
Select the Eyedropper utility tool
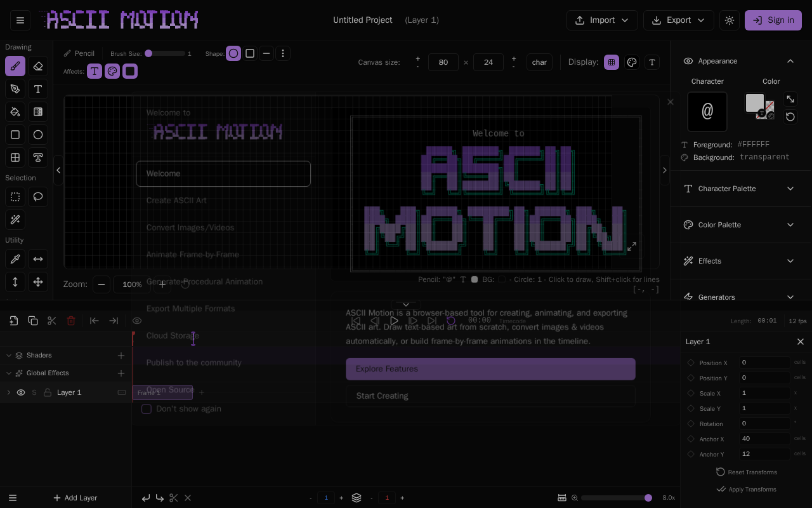(15, 259)
